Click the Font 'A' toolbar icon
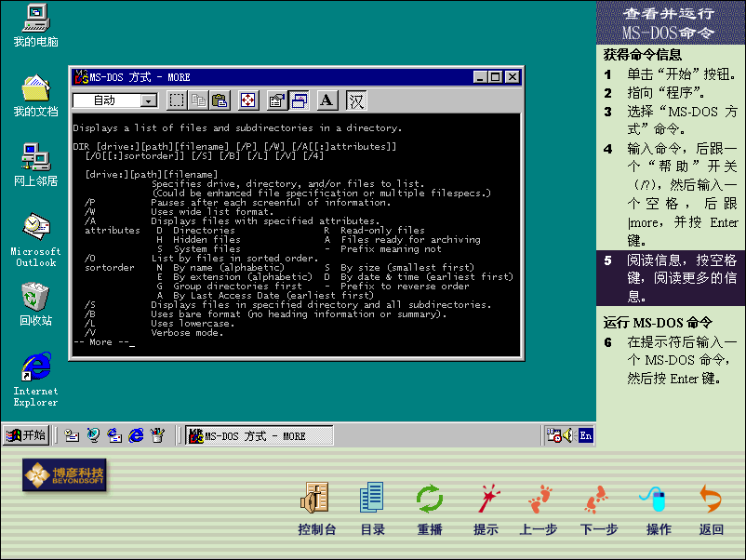The height and width of the screenshot is (560, 746). click(x=326, y=100)
